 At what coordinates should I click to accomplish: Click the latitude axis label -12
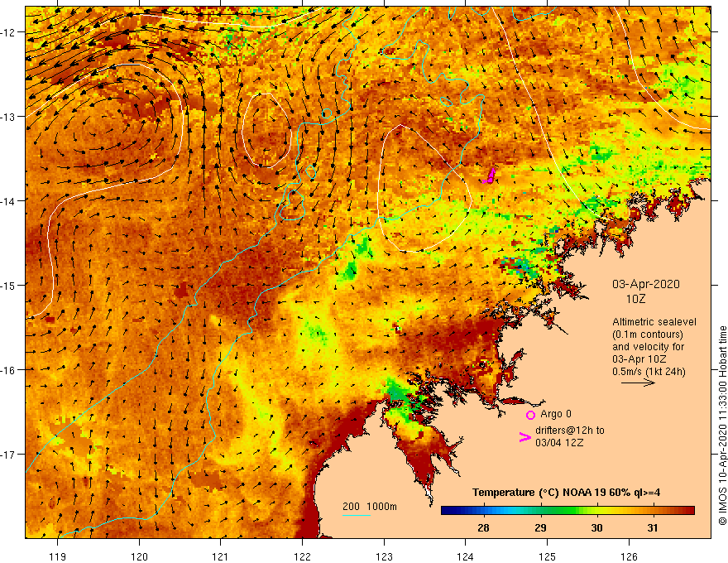pyautogui.click(x=9, y=32)
